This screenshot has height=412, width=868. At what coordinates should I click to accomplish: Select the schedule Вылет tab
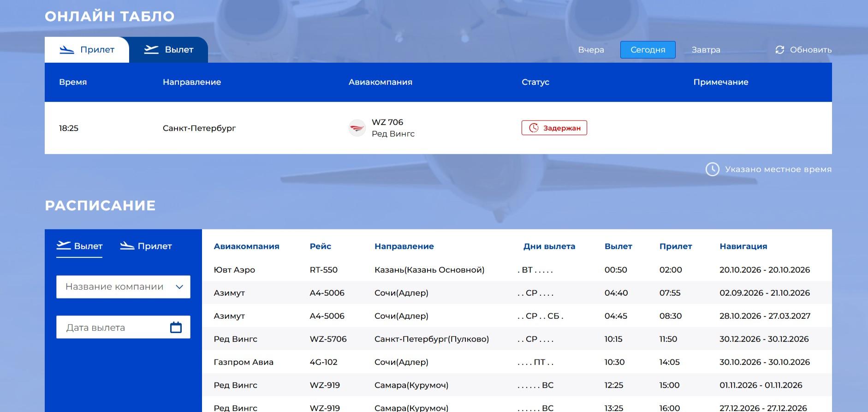pyautogui.click(x=79, y=246)
